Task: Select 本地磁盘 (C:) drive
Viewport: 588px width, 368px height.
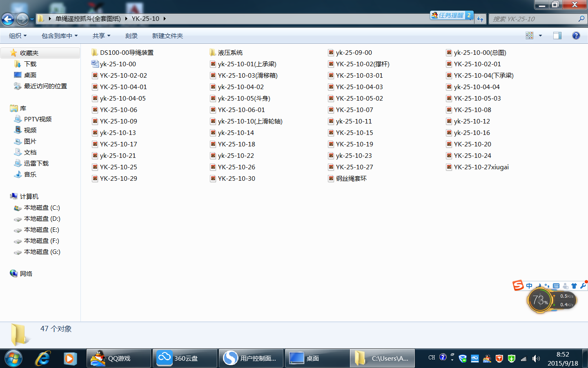Action: coord(42,207)
